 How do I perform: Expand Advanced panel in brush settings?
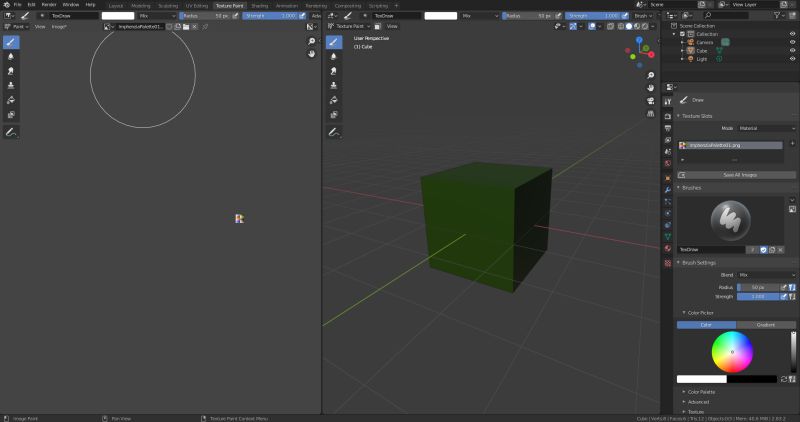point(698,402)
